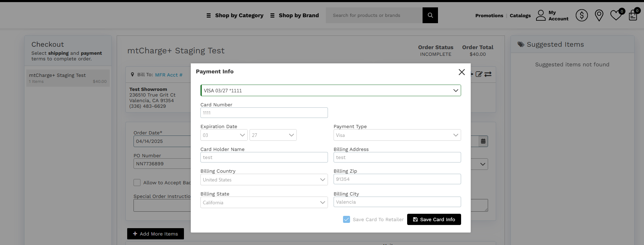The width and height of the screenshot is (644, 245).
Task: Close the Payment Info dialog
Action: click(x=462, y=72)
